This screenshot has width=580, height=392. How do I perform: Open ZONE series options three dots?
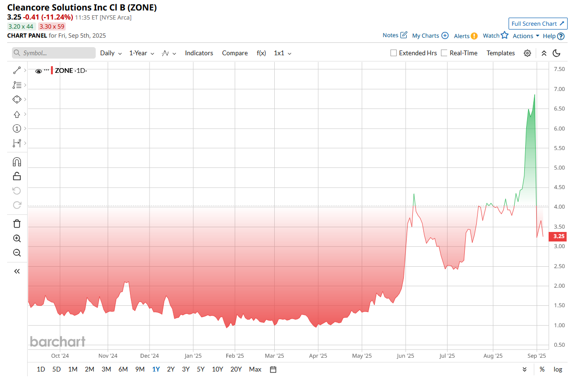click(47, 70)
